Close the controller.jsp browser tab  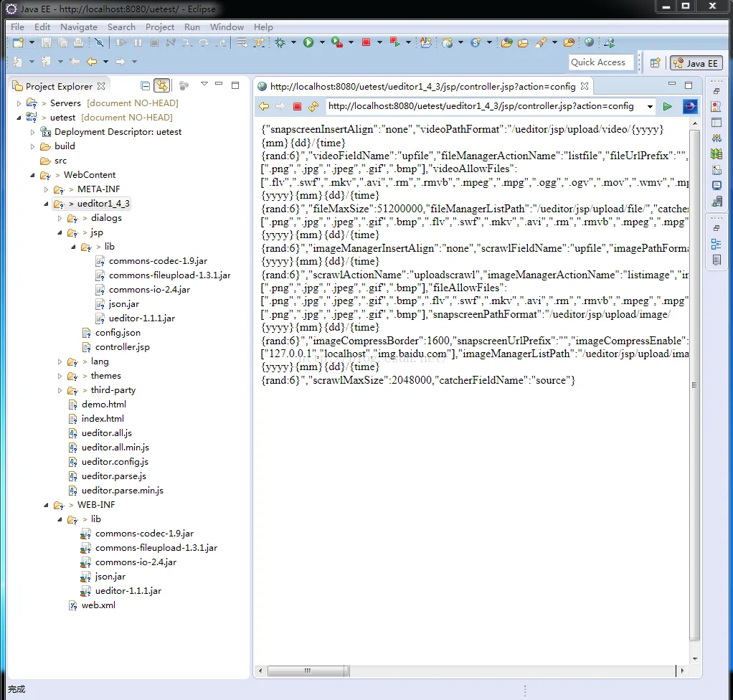[x=585, y=86]
